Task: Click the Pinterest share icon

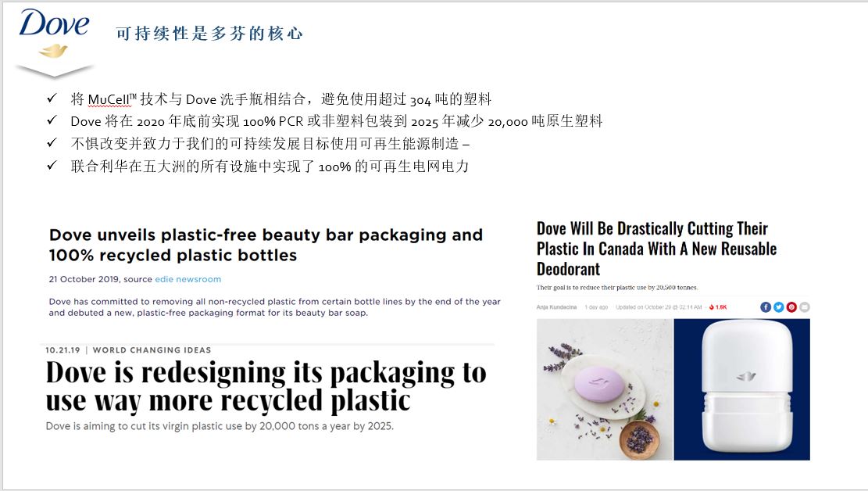Action: pos(791,307)
